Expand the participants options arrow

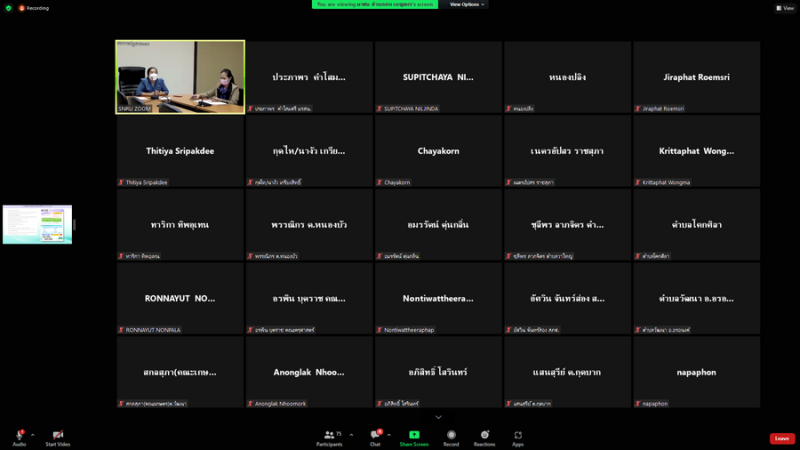pos(351,435)
